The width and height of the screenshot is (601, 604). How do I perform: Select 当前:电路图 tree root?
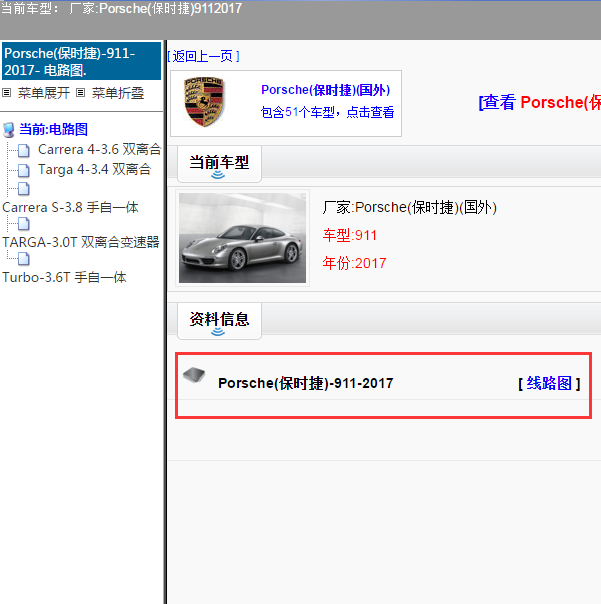tap(54, 129)
